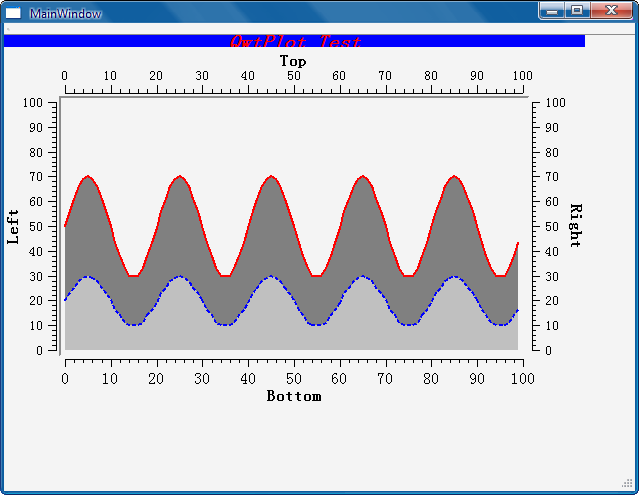Click the 20 tick label on right axis
The image size is (639, 495).
(552, 301)
